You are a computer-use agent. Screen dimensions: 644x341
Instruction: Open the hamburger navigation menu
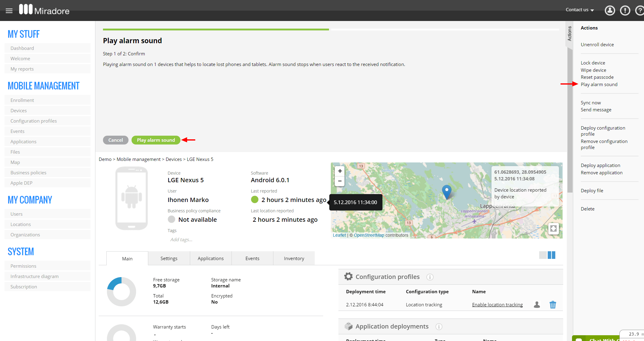click(9, 11)
